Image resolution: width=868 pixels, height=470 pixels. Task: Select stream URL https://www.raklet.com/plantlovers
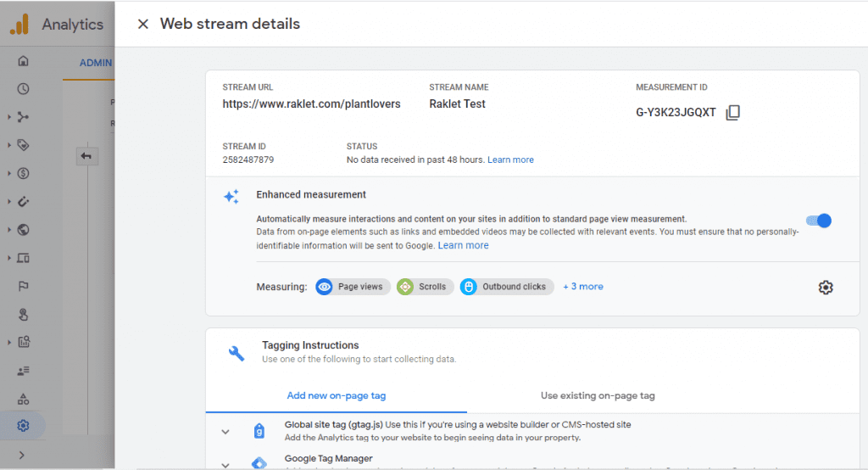click(x=311, y=104)
